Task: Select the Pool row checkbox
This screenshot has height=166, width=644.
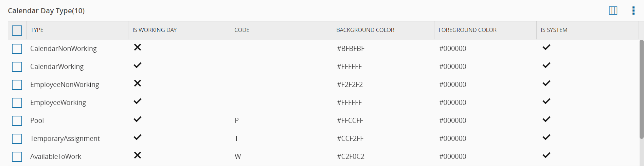Action: [x=17, y=121]
